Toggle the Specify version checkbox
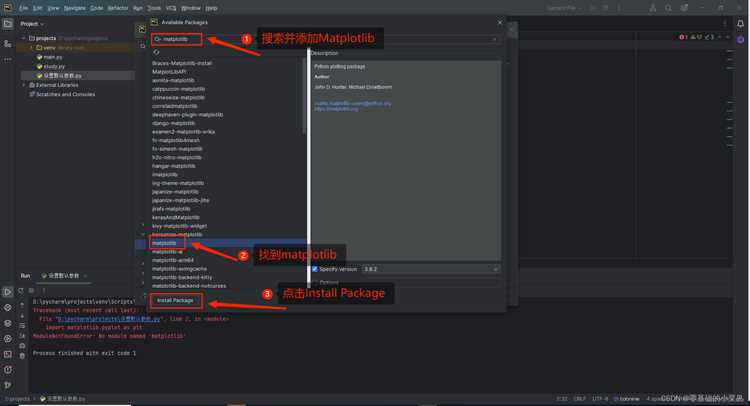Viewport: 750px width, 406px height. click(x=315, y=269)
